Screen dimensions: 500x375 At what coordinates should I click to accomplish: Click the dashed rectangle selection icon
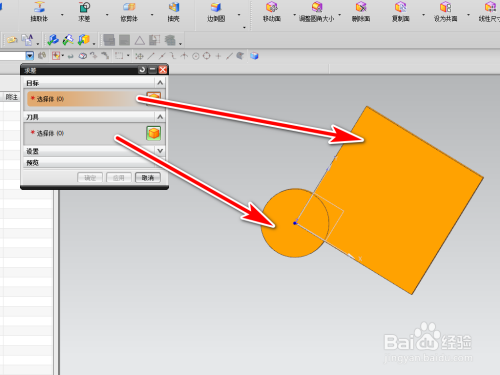pos(119,56)
